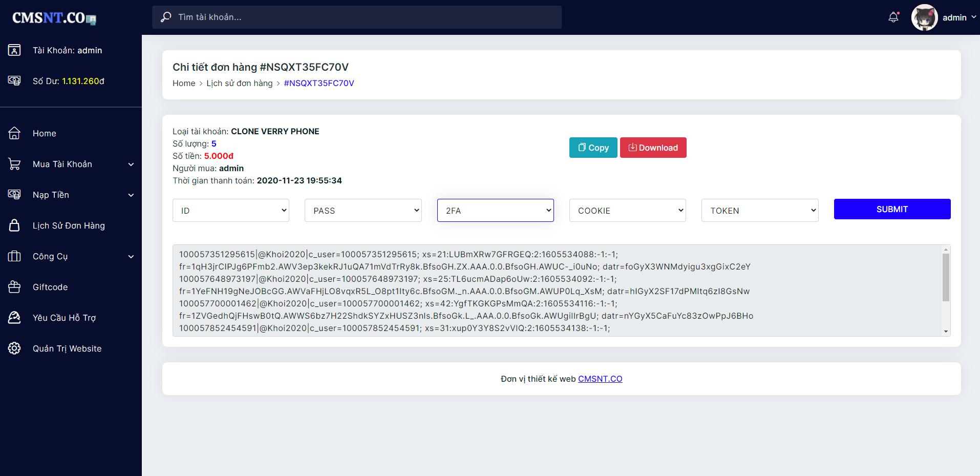Download the order accounts file

pos(653,148)
